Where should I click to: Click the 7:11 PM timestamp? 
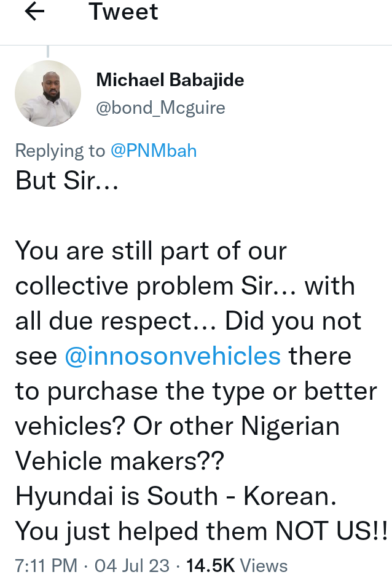click(45, 565)
